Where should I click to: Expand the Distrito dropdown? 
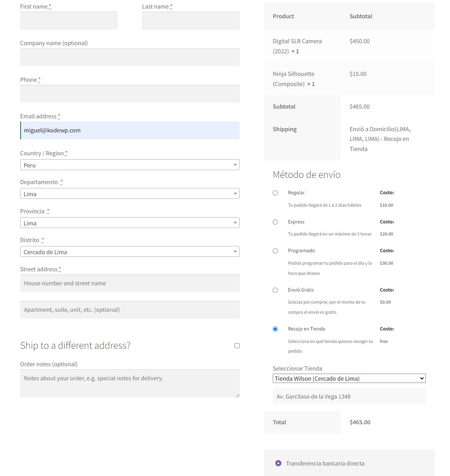pyautogui.click(x=130, y=252)
